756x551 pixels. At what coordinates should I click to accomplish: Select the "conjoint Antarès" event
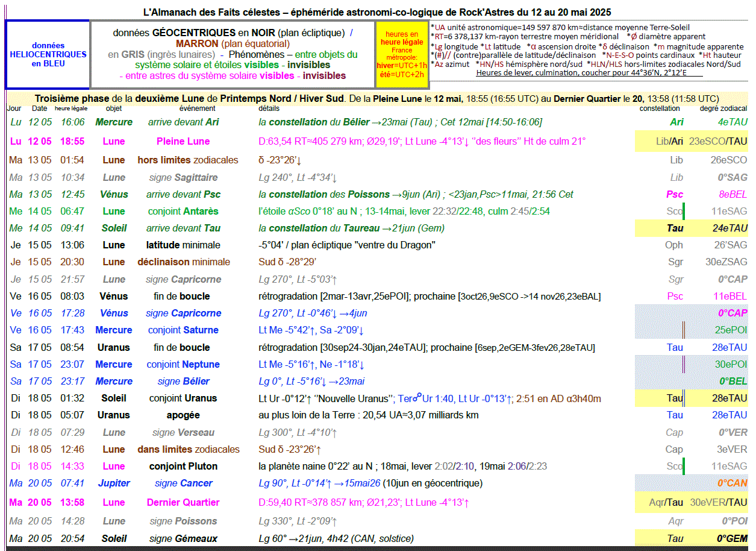(x=183, y=211)
